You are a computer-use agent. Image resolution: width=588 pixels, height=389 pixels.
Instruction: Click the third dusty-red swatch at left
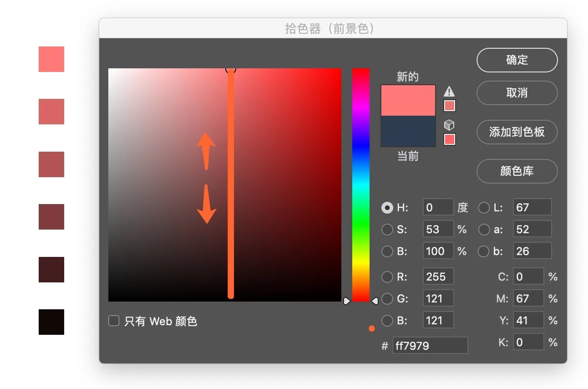(51, 164)
